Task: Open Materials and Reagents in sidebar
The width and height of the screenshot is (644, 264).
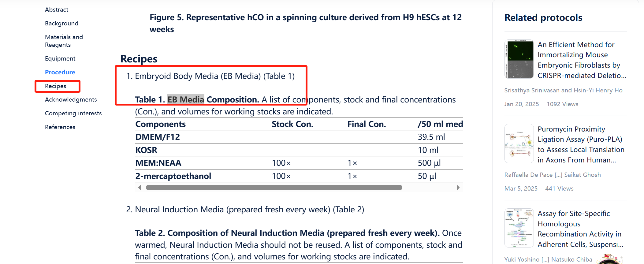Action: coord(64,41)
